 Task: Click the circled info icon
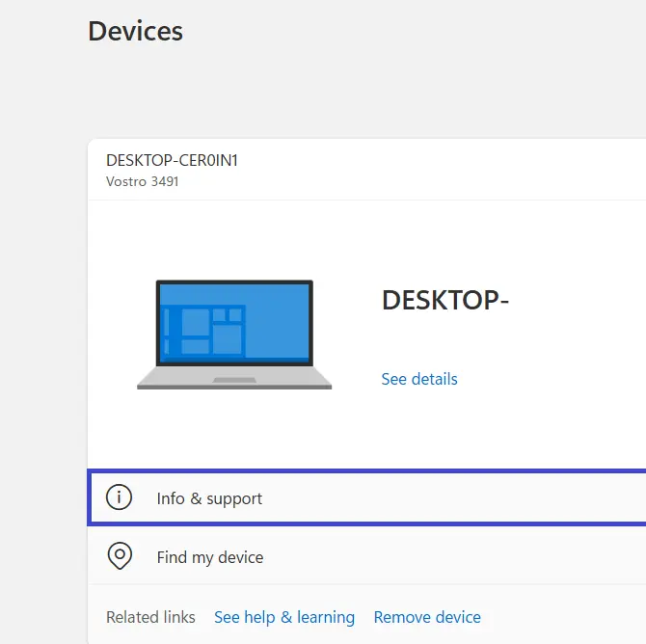[x=119, y=497]
